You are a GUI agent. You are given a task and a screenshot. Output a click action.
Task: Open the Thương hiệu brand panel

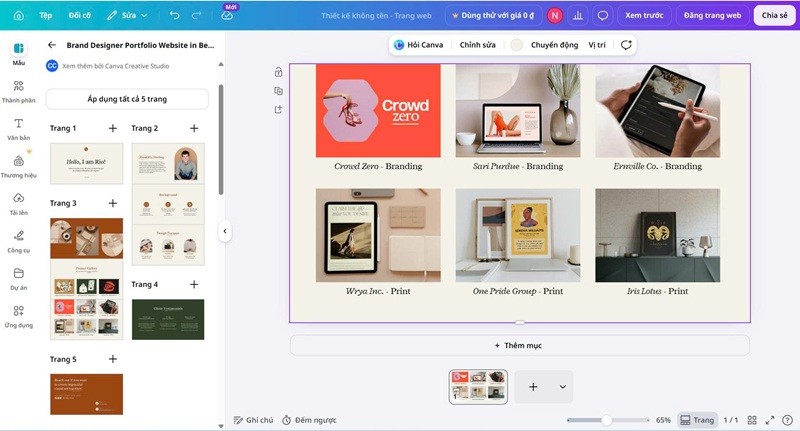click(19, 167)
